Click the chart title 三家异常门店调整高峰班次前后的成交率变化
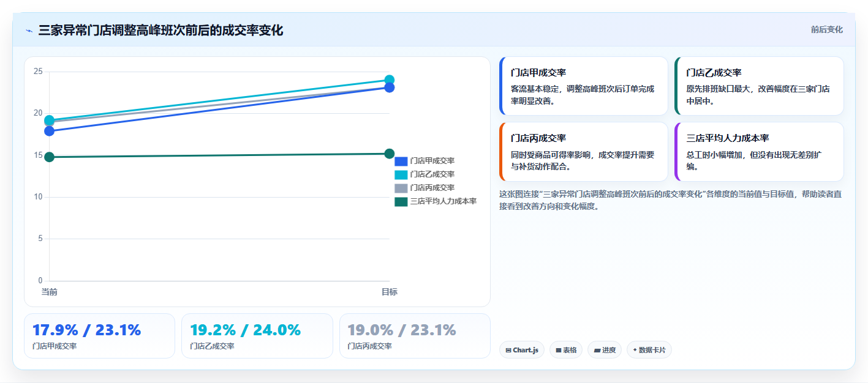Image resolution: width=868 pixels, height=383 pixels. pyautogui.click(x=160, y=31)
